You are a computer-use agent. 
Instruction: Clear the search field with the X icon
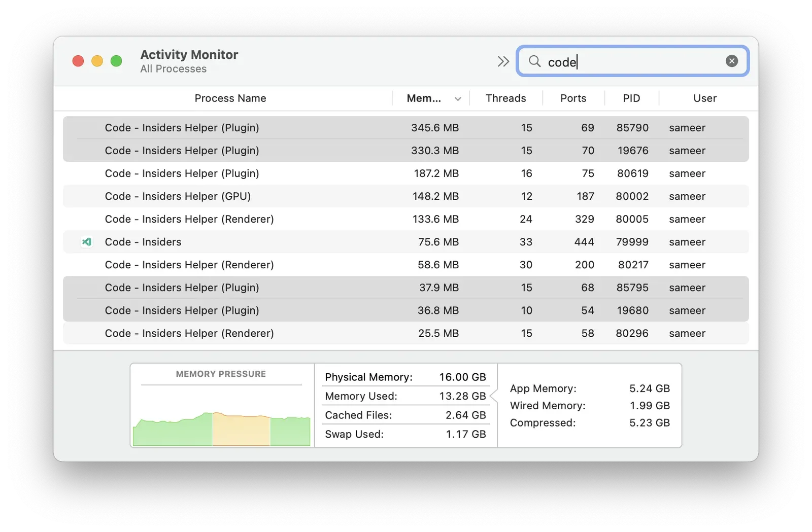point(731,61)
